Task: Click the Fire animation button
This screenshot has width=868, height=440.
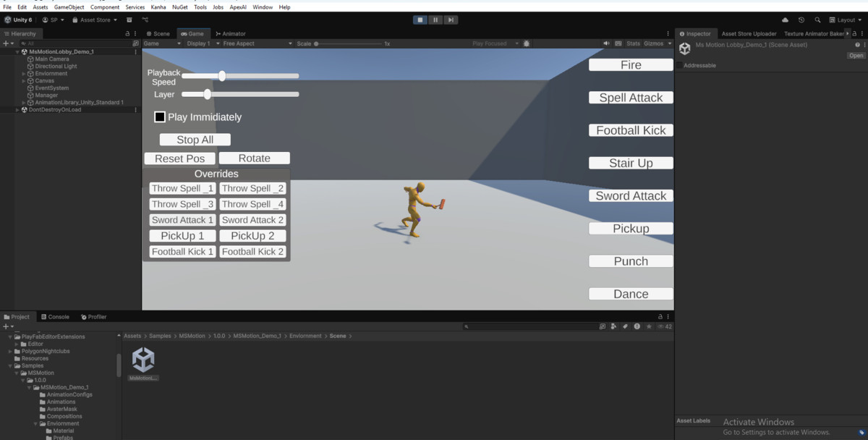Action: click(631, 65)
